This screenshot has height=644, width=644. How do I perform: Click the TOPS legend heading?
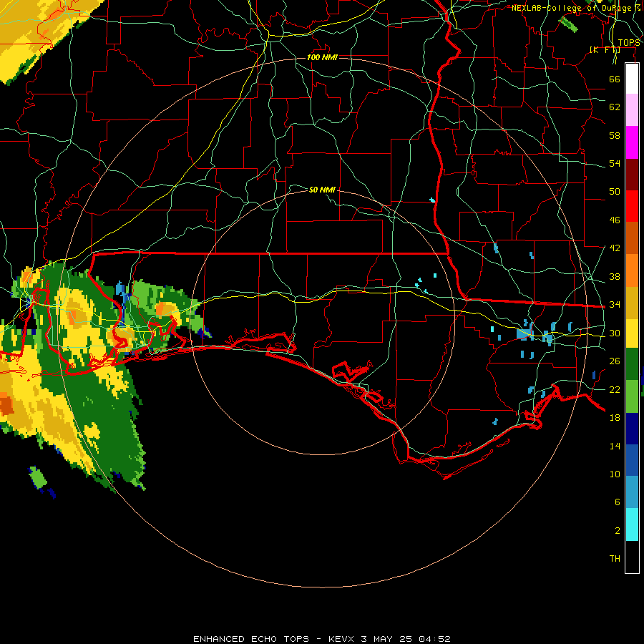[629, 43]
